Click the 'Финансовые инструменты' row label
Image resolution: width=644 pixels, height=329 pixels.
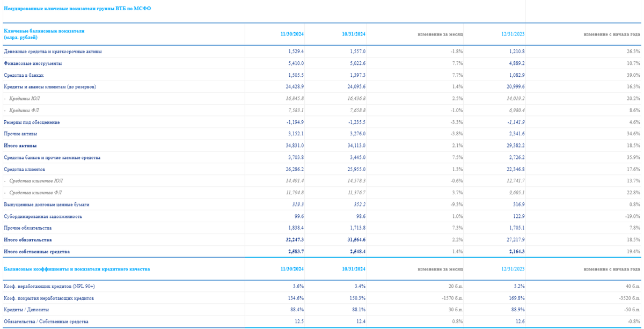click(x=33, y=63)
